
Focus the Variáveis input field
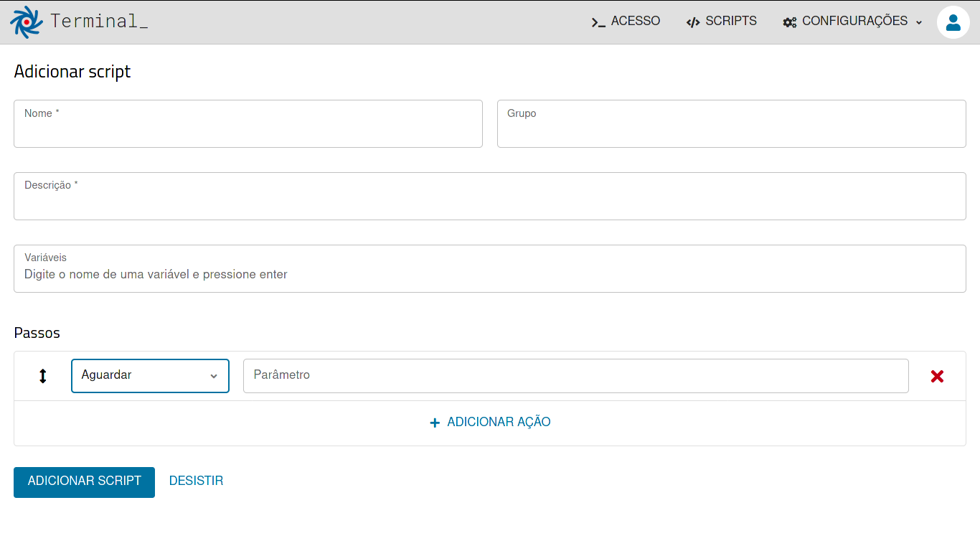coord(490,268)
